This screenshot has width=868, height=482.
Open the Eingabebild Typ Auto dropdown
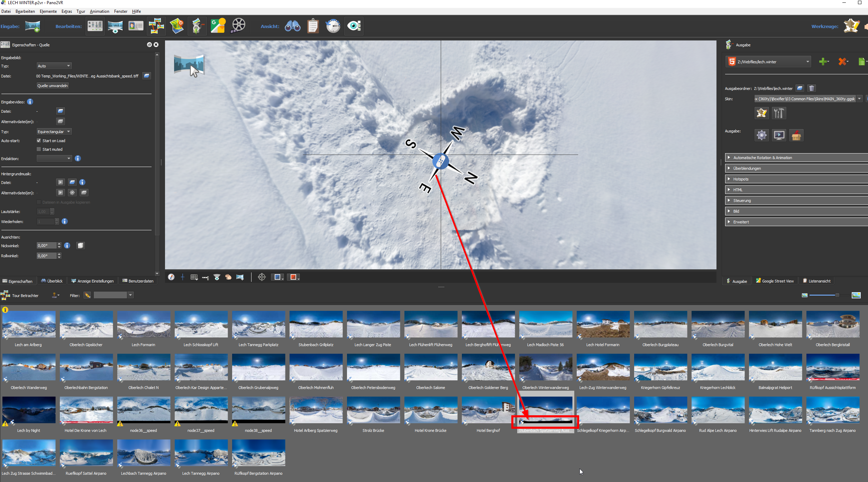click(54, 66)
